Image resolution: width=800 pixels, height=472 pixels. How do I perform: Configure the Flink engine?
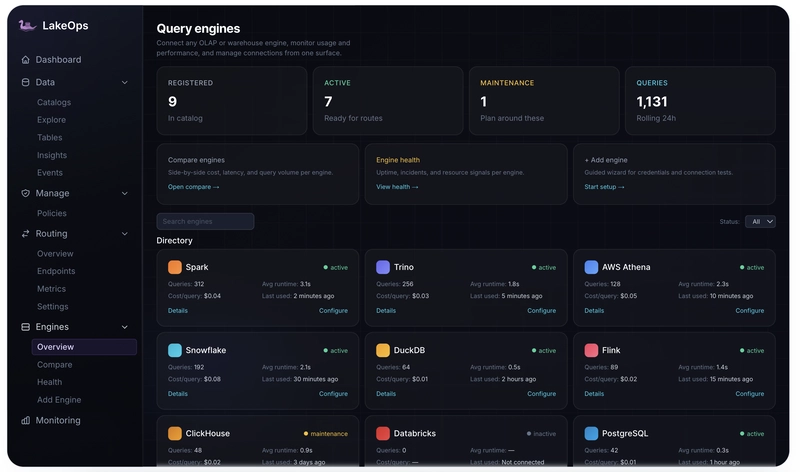(x=749, y=394)
